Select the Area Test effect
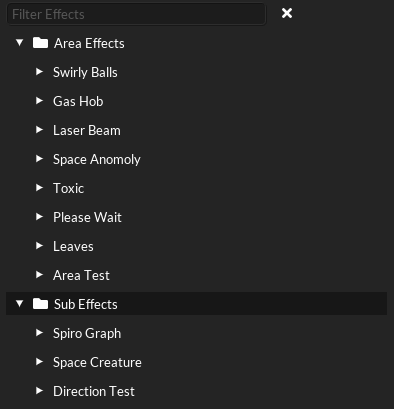 (81, 275)
